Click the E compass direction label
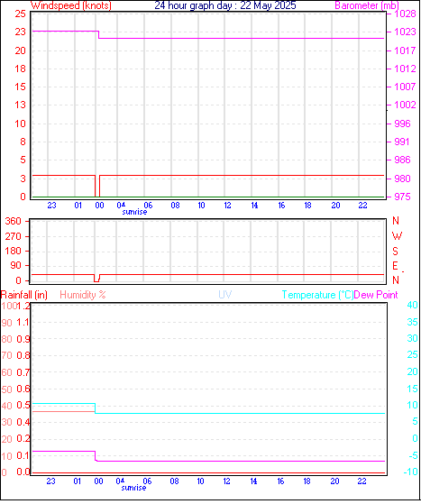The height and width of the screenshot is (504, 421). tap(395, 266)
